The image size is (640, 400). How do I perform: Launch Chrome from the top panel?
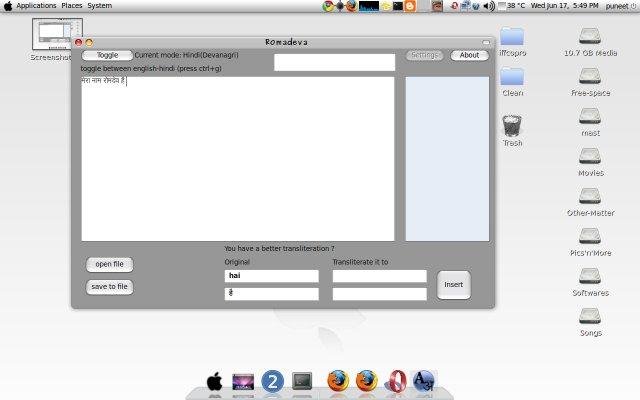tap(327, 6)
